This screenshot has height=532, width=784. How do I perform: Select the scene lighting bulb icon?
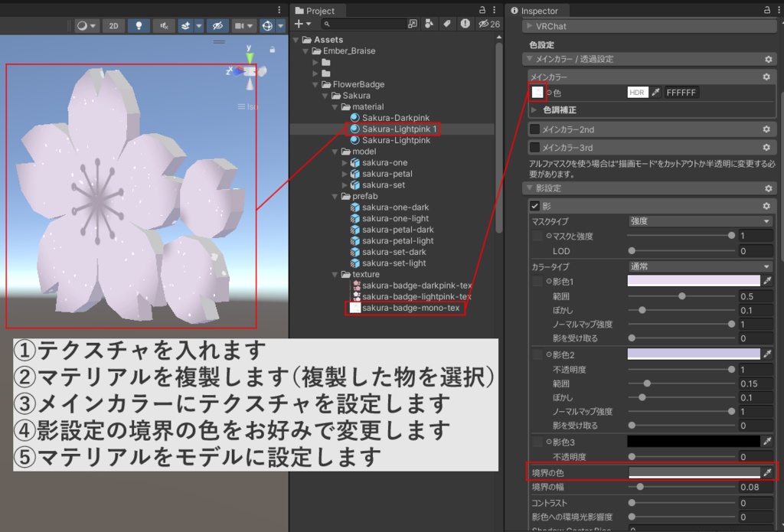tap(138, 25)
